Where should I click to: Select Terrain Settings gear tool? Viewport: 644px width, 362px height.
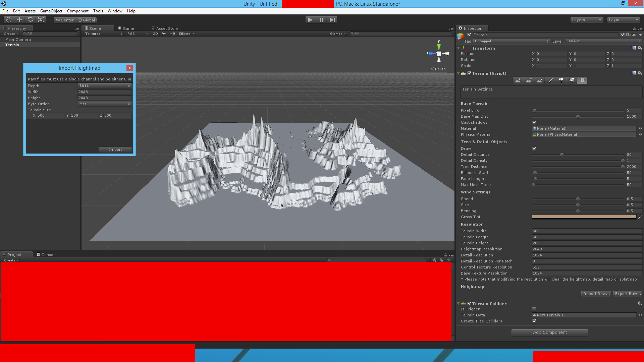583,80
